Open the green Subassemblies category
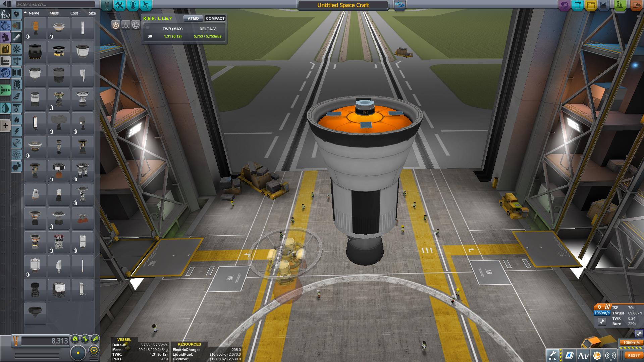The height and width of the screenshot is (362, 644). (5, 90)
